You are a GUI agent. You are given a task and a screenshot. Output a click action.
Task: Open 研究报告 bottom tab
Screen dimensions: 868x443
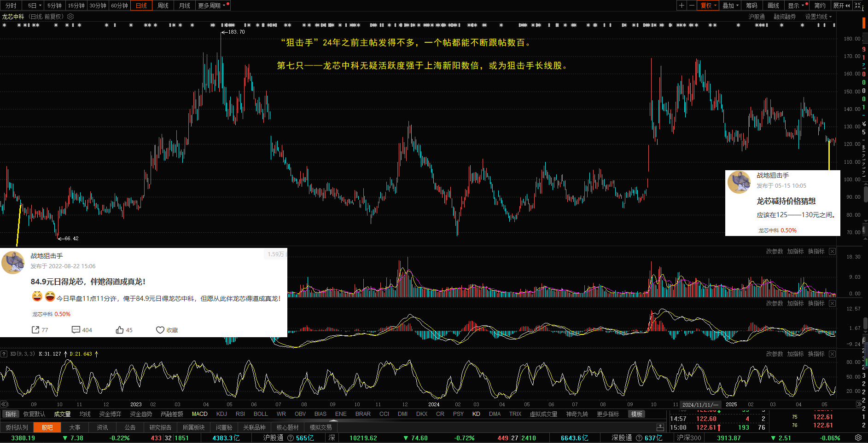(x=160, y=427)
